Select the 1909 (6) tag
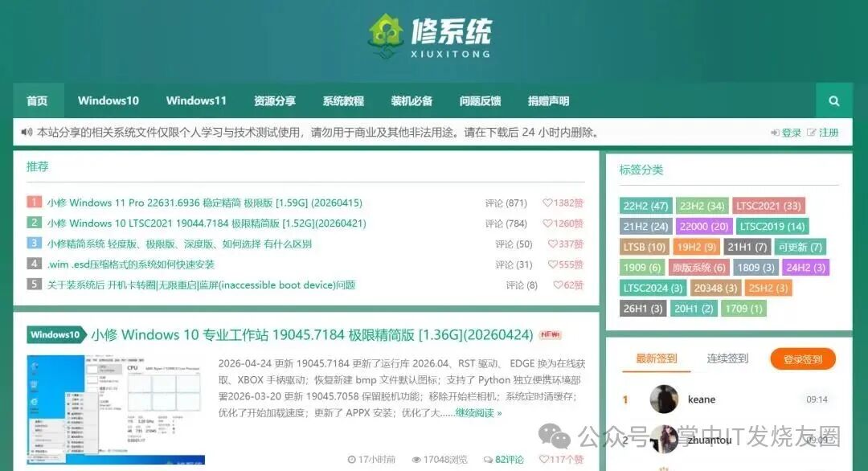This screenshot has height=471, width=868. [642, 268]
